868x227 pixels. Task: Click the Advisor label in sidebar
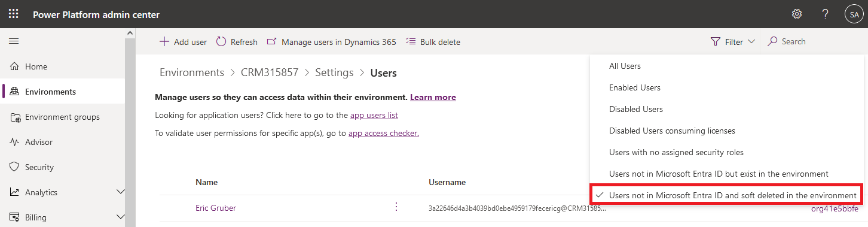tap(39, 142)
